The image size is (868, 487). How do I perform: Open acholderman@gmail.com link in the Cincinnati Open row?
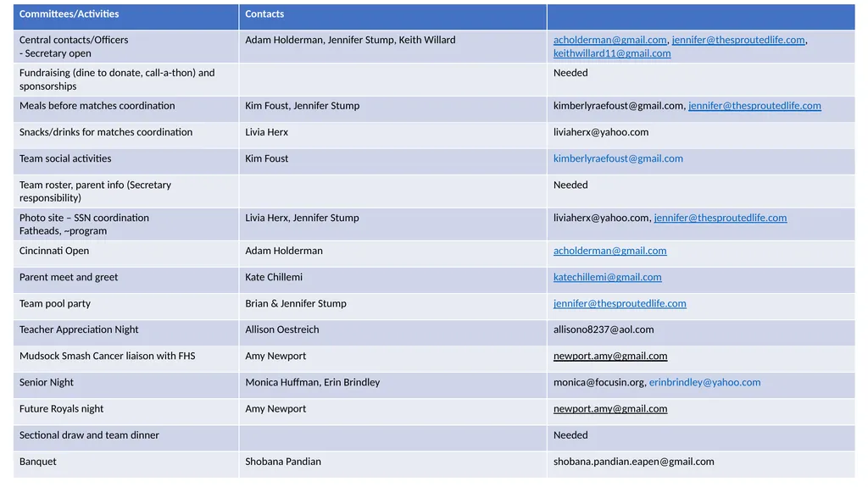pyautogui.click(x=609, y=251)
